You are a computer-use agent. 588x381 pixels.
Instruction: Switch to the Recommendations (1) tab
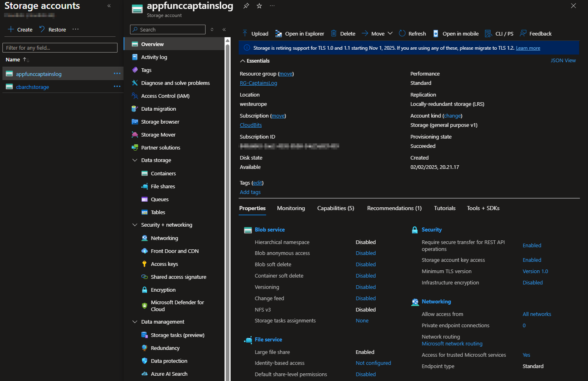tap(394, 208)
